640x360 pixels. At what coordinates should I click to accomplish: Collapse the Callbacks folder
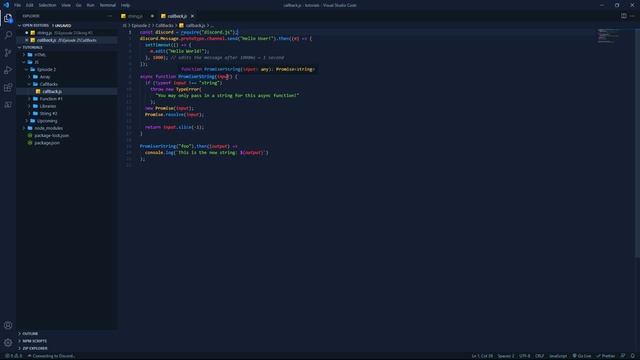(x=67, y=84)
